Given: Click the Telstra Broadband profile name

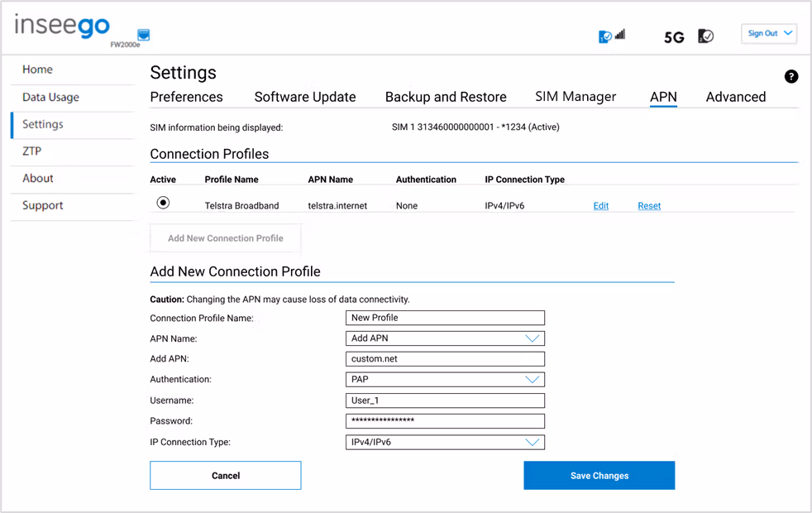Looking at the screenshot, I should (x=241, y=206).
